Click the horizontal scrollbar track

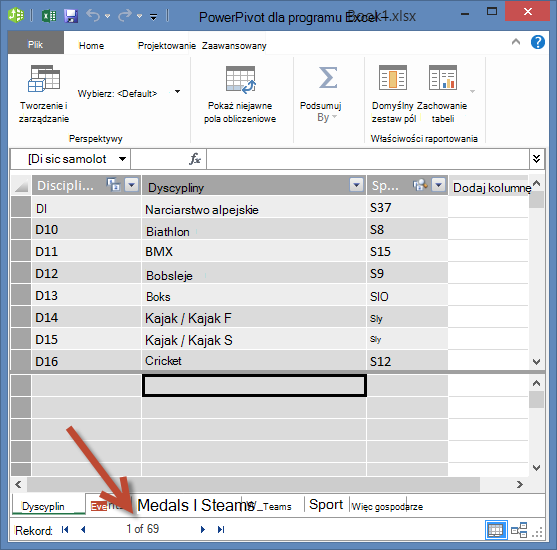[x=253, y=484]
